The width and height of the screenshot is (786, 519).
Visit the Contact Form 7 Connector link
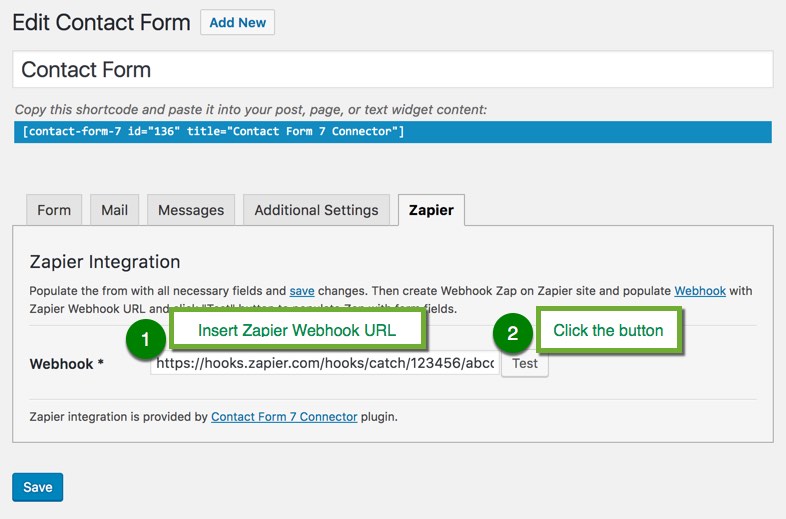284,417
